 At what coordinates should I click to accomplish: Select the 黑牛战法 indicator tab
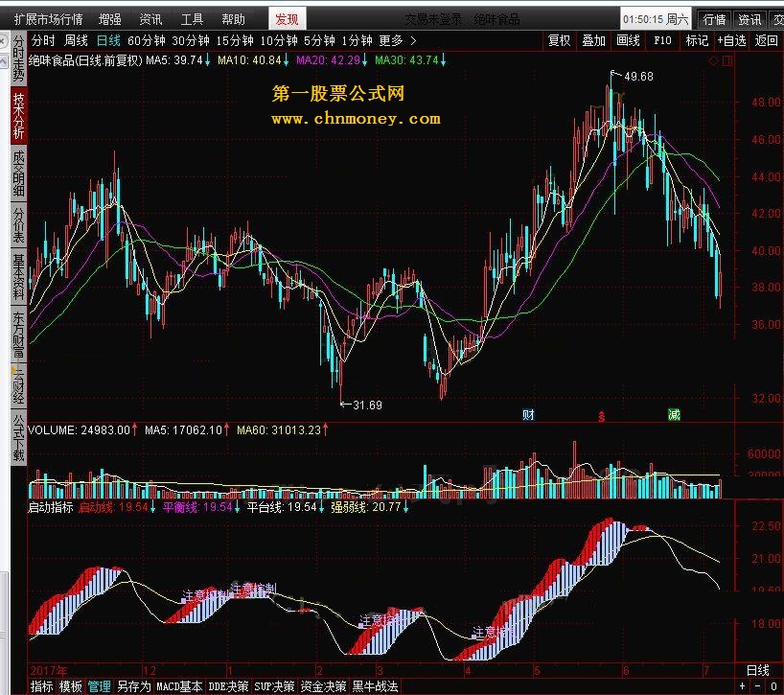(375, 686)
